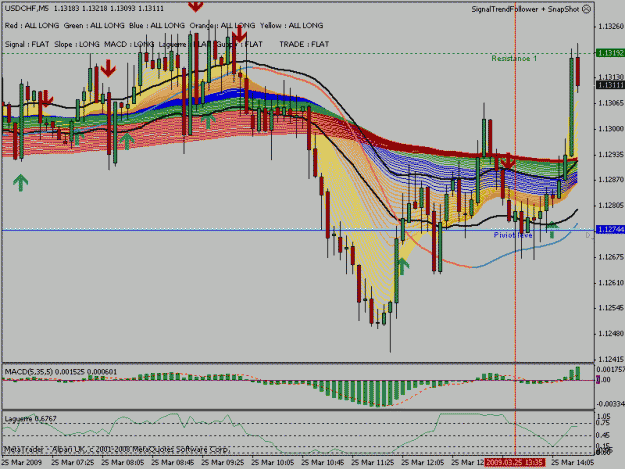Click the 1.12610 price scale label
Screen dimensions: 625x469
611,283
